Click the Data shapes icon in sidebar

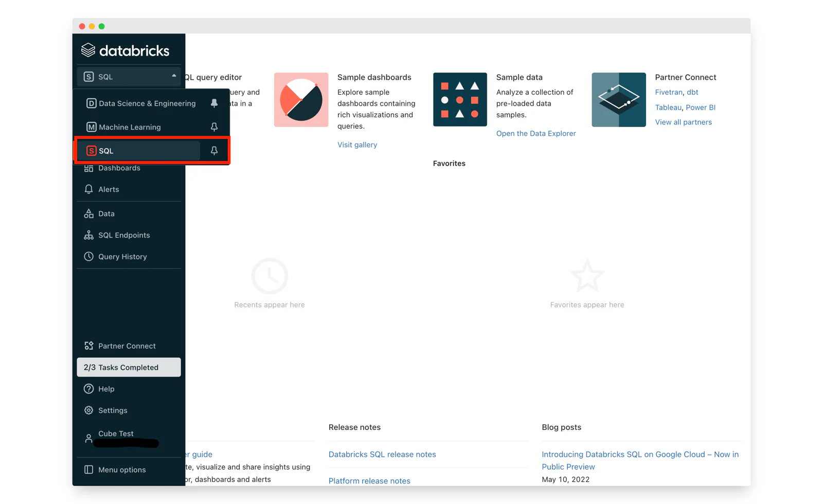click(88, 213)
